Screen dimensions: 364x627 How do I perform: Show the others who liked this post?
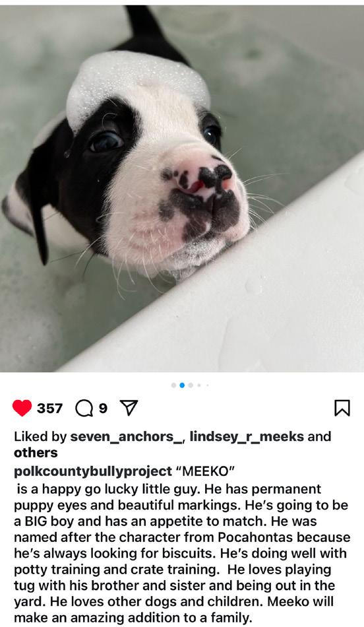(x=36, y=453)
